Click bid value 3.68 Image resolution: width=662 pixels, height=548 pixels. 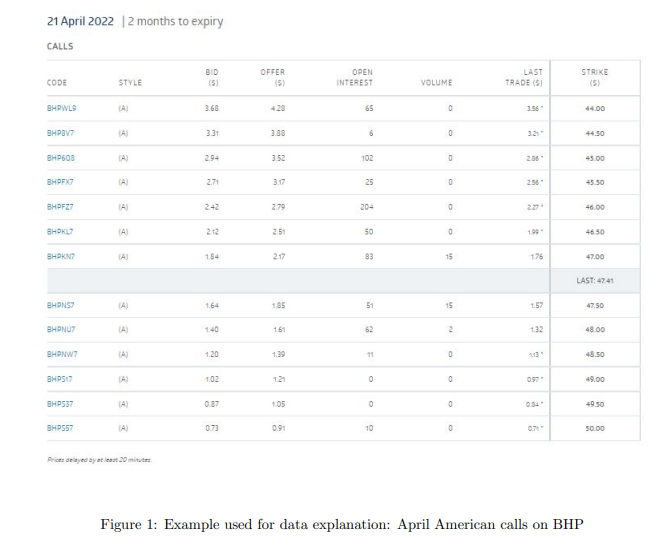pos(212,109)
